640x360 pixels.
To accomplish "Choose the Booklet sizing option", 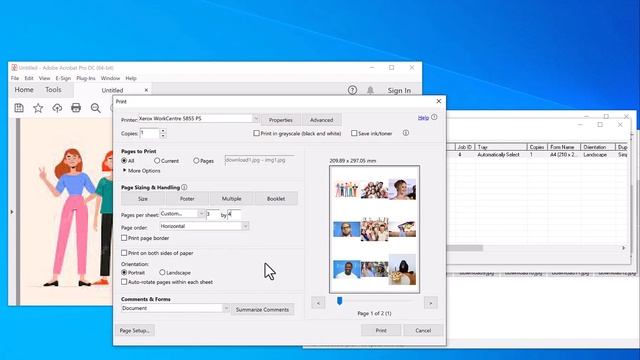I will [276, 199].
